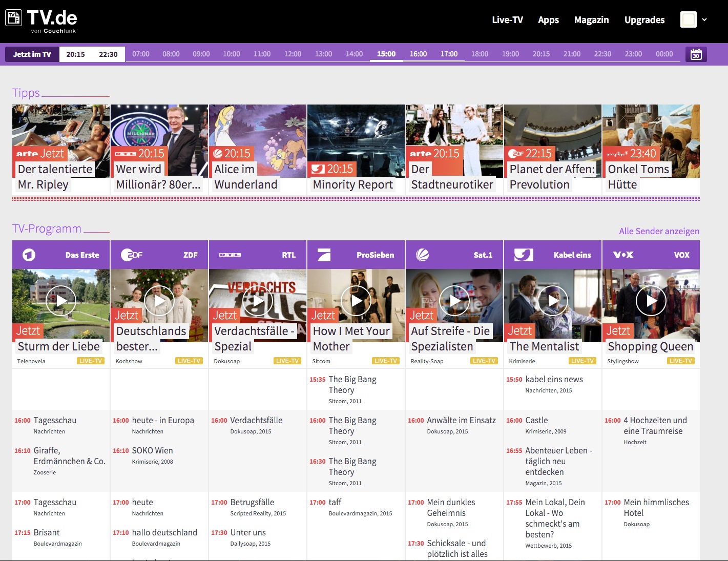Expand the user account dropdown arrow
Viewport: 728px width, 561px height.
tap(704, 20)
